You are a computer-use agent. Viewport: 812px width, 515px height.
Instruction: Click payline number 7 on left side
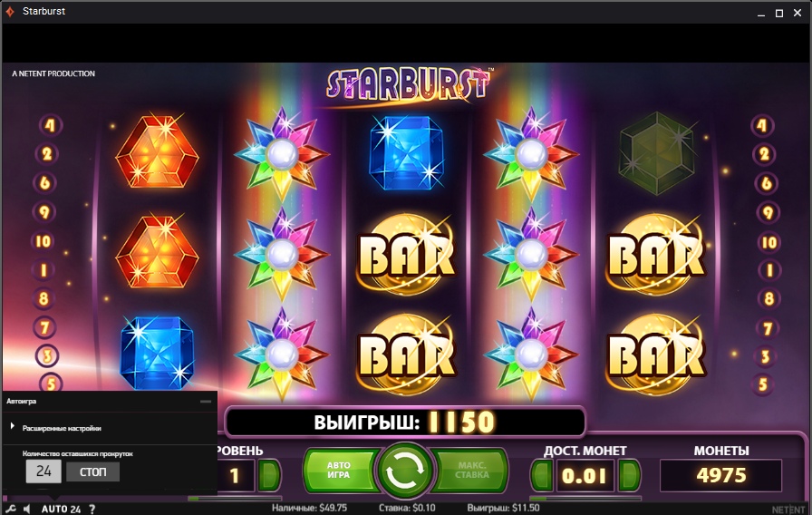tap(44, 327)
